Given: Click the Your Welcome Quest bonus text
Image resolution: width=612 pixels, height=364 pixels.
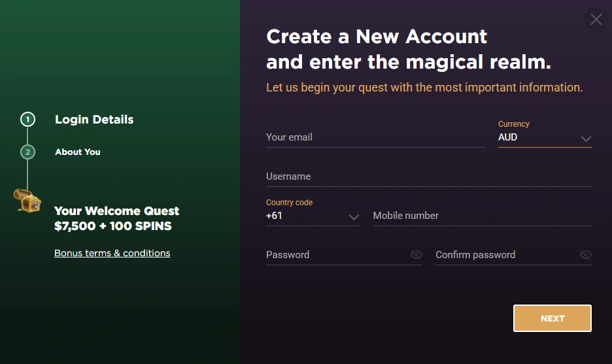Looking at the screenshot, I should coord(116,218).
